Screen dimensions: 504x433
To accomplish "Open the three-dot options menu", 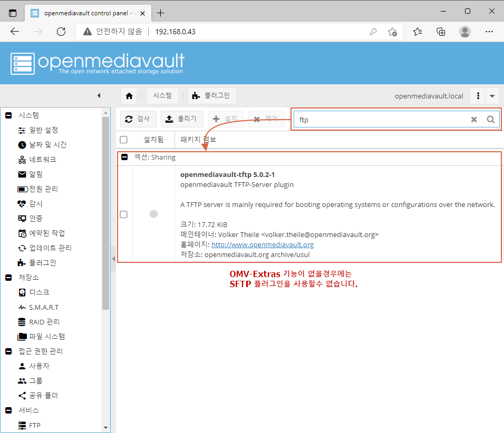I will [x=478, y=96].
